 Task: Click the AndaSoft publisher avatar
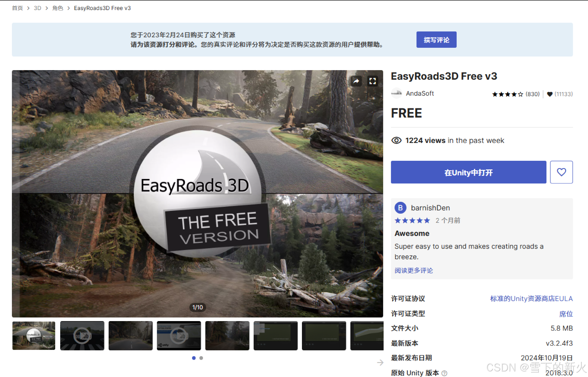point(397,93)
